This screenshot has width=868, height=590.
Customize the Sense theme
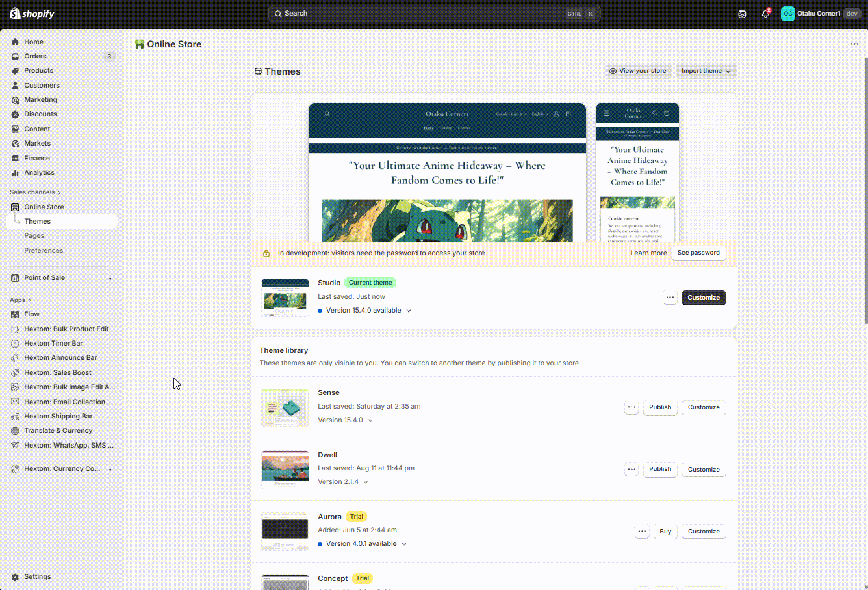(x=704, y=407)
